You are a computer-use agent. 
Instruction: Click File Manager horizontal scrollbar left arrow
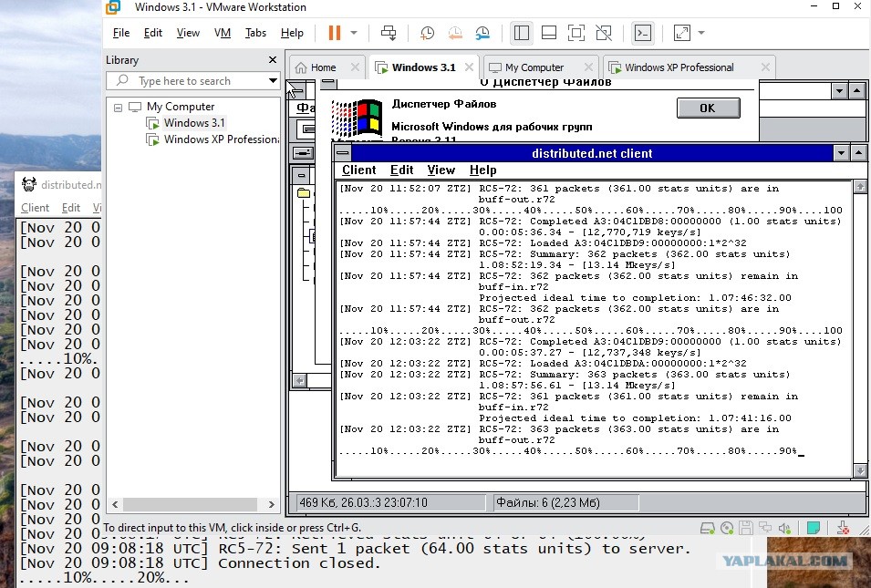coord(299,380)
